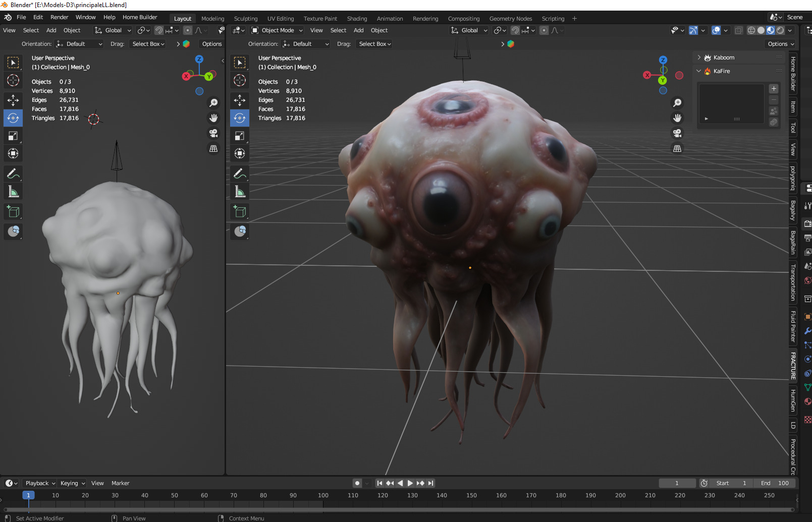
Task: Click the Blender logo menu icon
Action: click(x=8, y=17)
